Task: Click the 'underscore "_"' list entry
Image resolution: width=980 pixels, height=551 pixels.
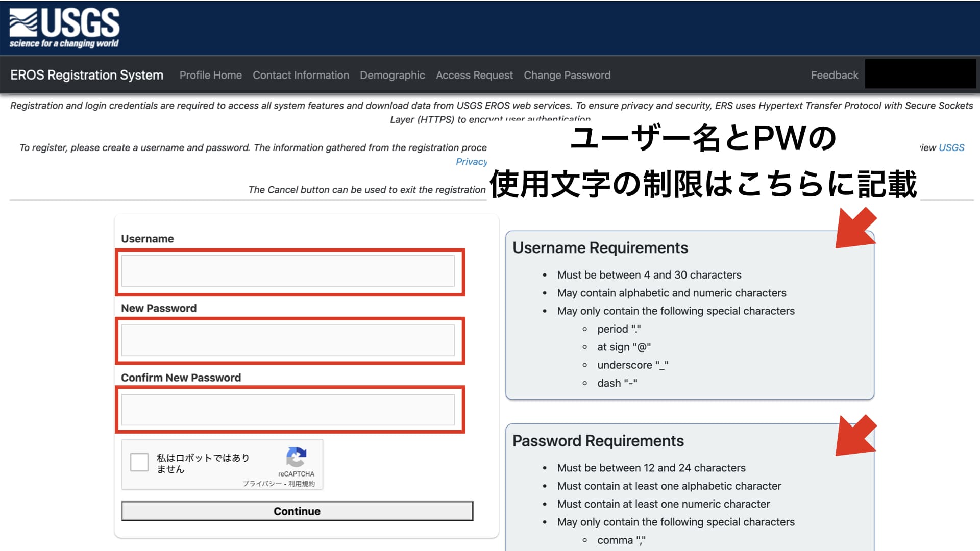Action: click(633, 365)
